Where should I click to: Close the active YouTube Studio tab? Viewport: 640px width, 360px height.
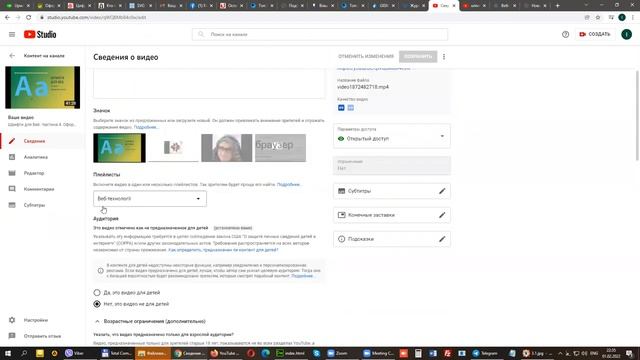[x=454, y=6]
